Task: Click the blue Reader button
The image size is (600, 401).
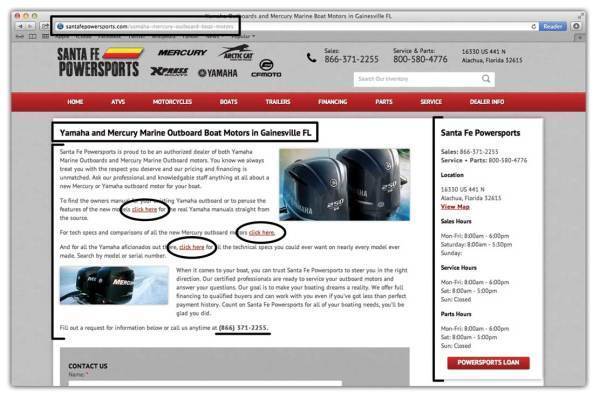Action: 553,26
